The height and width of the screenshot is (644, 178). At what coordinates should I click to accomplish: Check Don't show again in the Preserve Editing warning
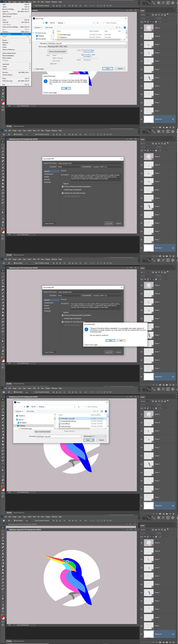(x=85, y=345)
